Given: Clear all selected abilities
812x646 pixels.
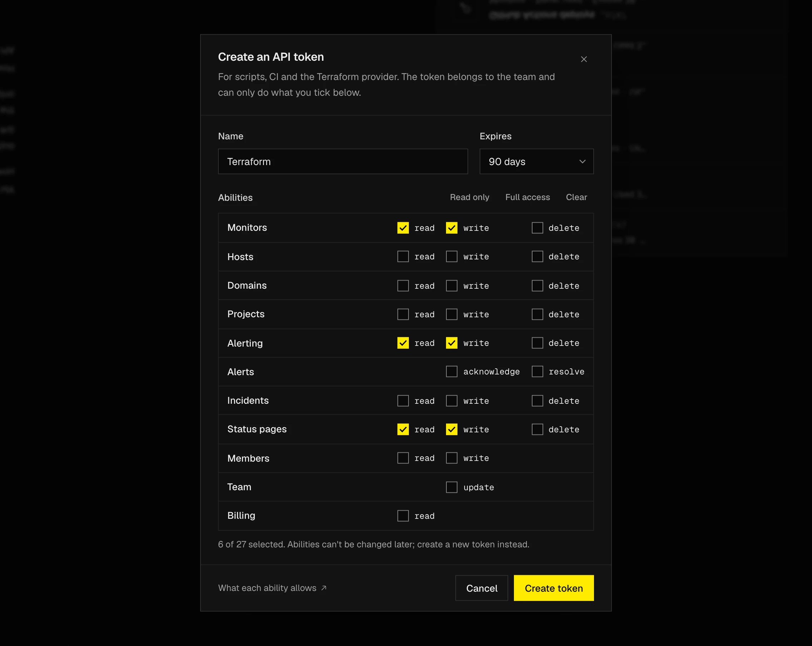Looking at the screenshot, I should [576, 197].
